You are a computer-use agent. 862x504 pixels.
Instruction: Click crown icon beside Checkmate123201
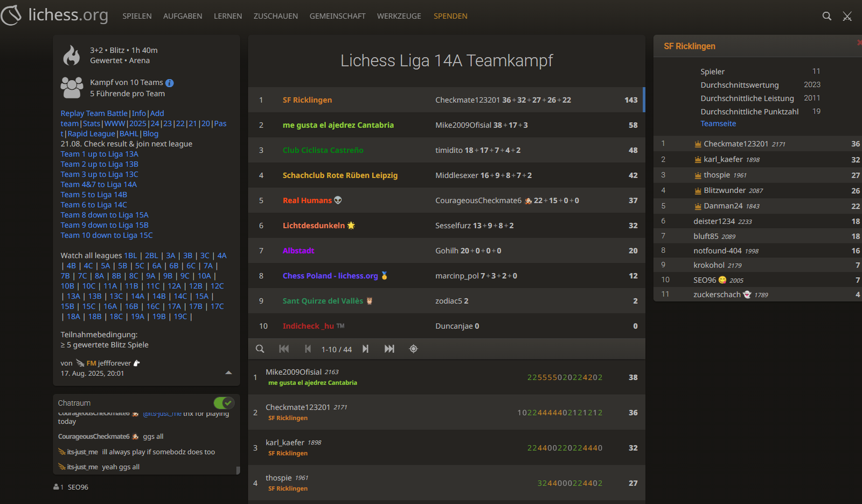(x=698, y=144)
